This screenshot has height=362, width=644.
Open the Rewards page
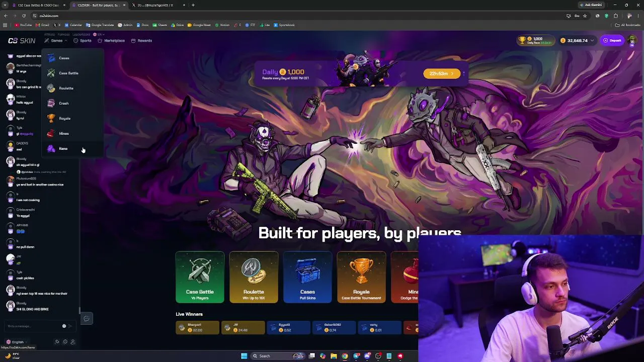coord(141,41)
